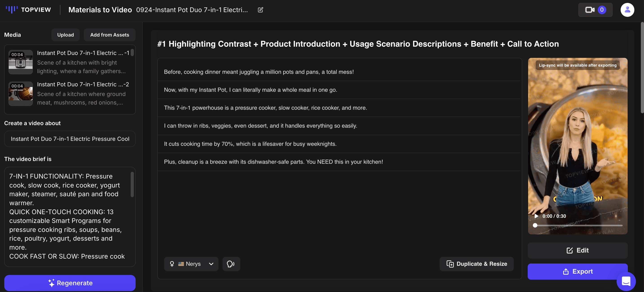Click the Upload button in Media panel

(66, 35)
